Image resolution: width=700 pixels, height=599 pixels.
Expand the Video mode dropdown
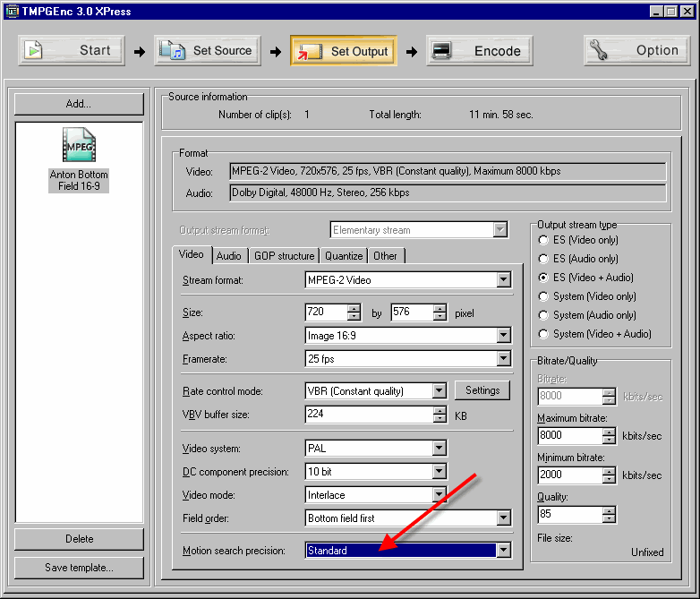click(440, 494)
